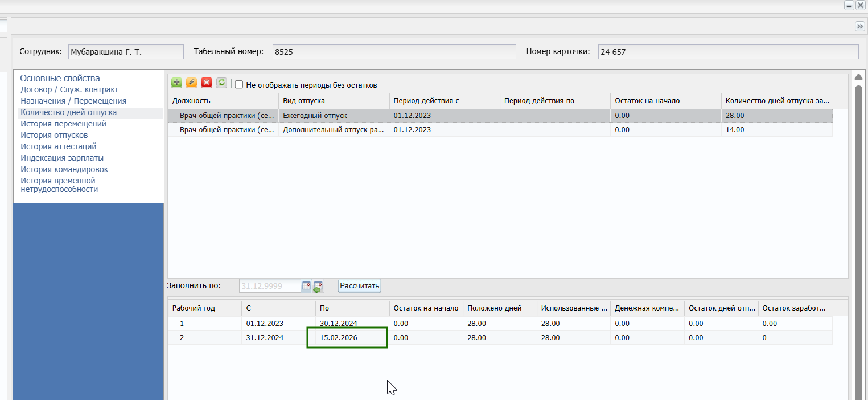Click the 30.12.2024 end date cell

352,323
